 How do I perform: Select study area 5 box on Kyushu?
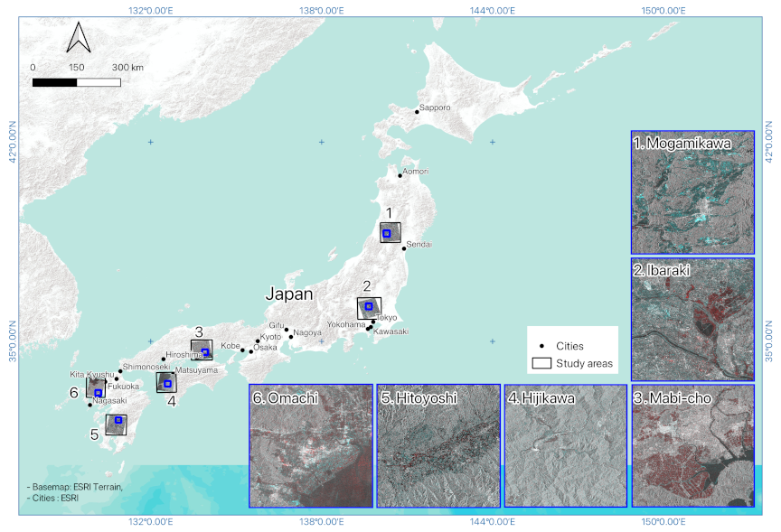click(116, 424)
